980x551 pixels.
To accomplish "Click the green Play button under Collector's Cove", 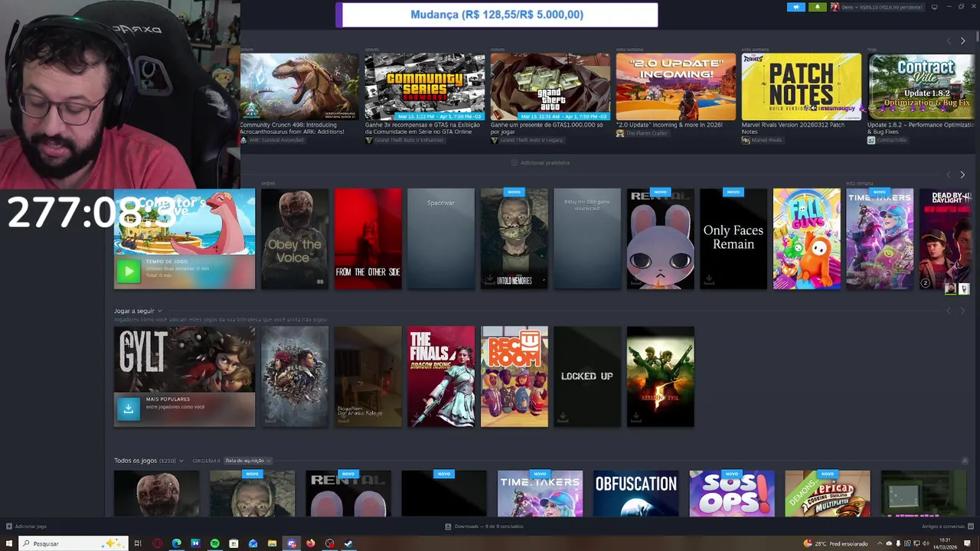I will click(x=129, y=271).
